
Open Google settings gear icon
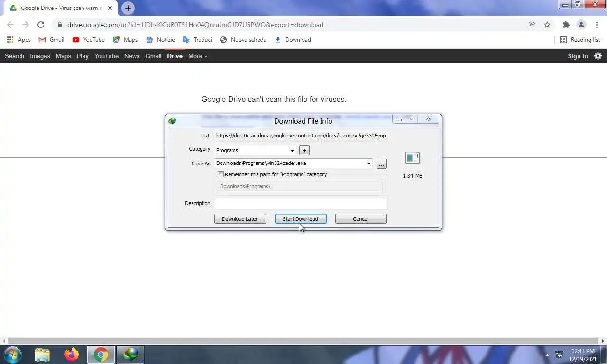(x=598, y=56)
